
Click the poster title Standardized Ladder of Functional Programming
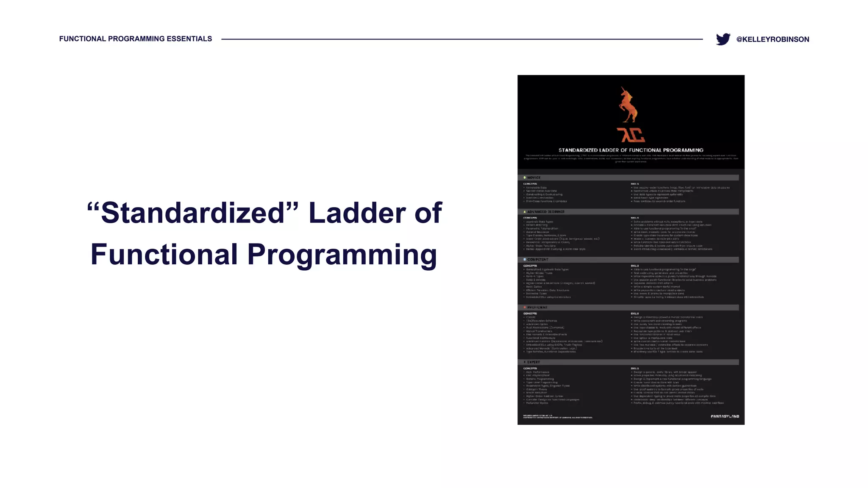631,150
